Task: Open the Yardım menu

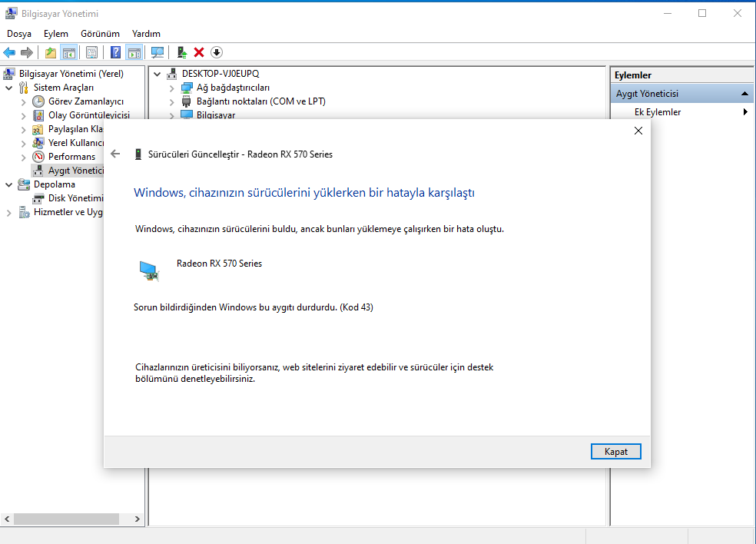Action: [x=146, y=34]
